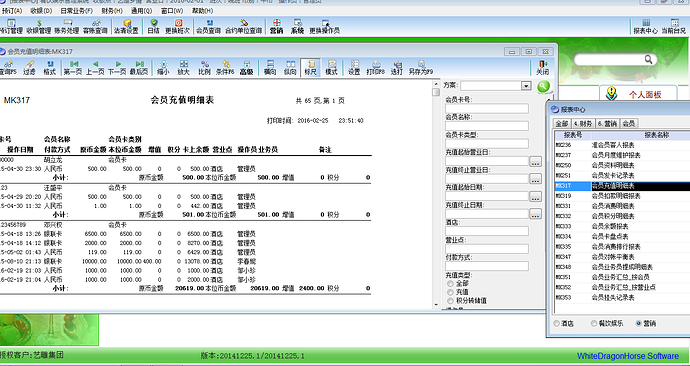This screenshot has height=366, width=690.
Task: Jump to 最后页 of the report
Action: (139, 68)
